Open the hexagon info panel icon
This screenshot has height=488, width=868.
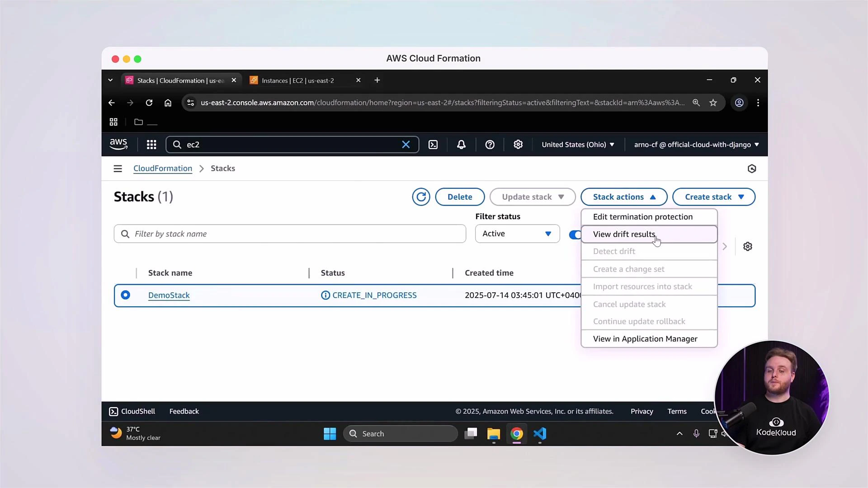(752, 169)
